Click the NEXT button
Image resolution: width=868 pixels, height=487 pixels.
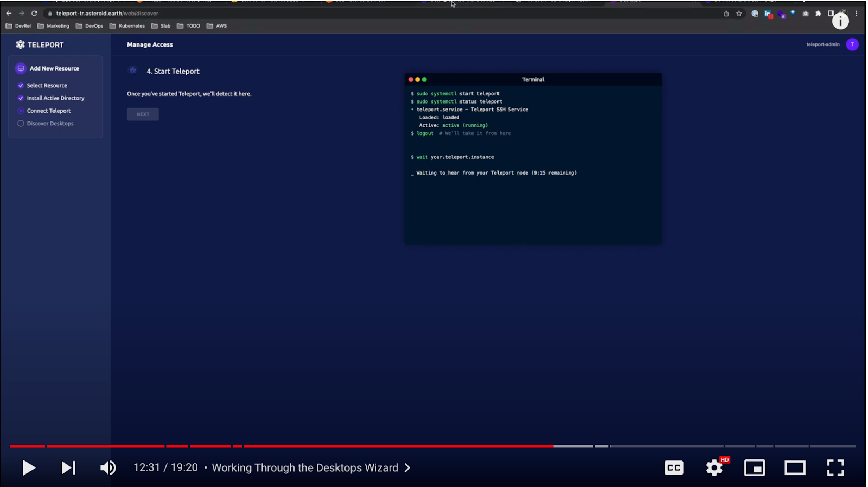point(143,114)
